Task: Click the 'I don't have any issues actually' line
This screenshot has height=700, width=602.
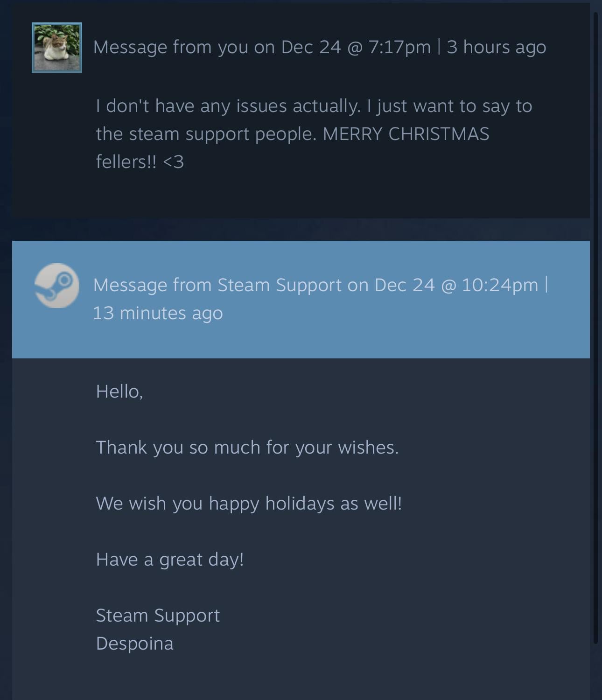Action: click(229, 106)
